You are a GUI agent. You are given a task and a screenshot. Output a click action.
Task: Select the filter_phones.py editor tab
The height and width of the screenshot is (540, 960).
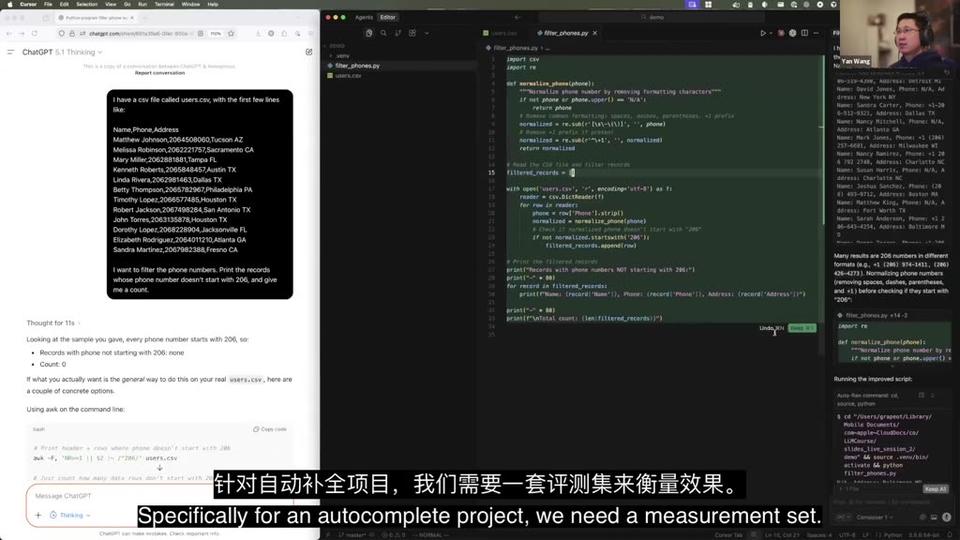point(566,33)
